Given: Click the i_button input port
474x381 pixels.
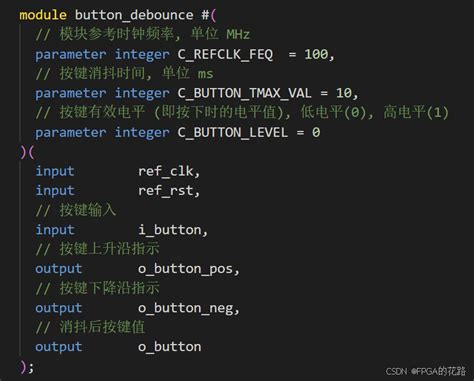Looking at the screenshot, I should 170,230.
